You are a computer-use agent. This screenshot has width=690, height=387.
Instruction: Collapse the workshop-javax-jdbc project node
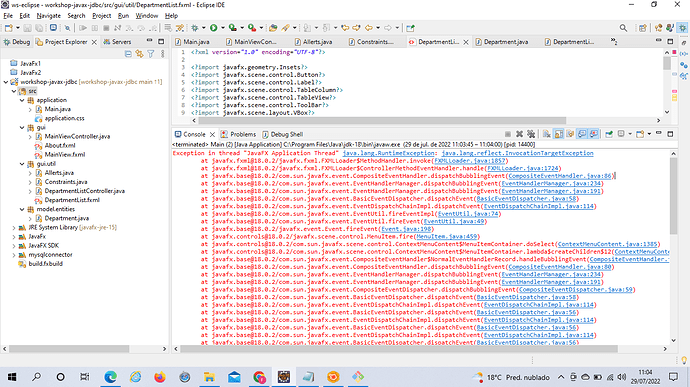pyautogui.click(x=6, y=82)
